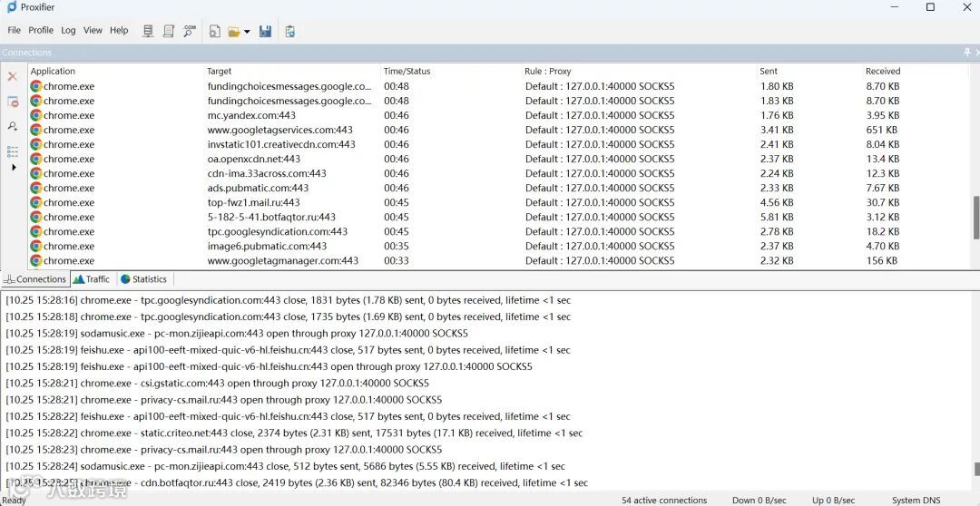Switch to the Connections tab

pos(35,279)
